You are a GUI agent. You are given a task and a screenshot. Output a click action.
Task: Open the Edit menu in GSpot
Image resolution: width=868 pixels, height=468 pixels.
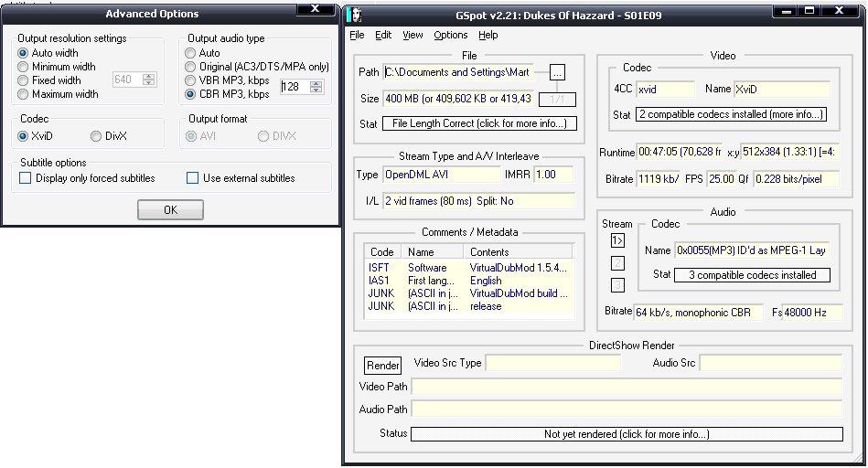point(383,35)
